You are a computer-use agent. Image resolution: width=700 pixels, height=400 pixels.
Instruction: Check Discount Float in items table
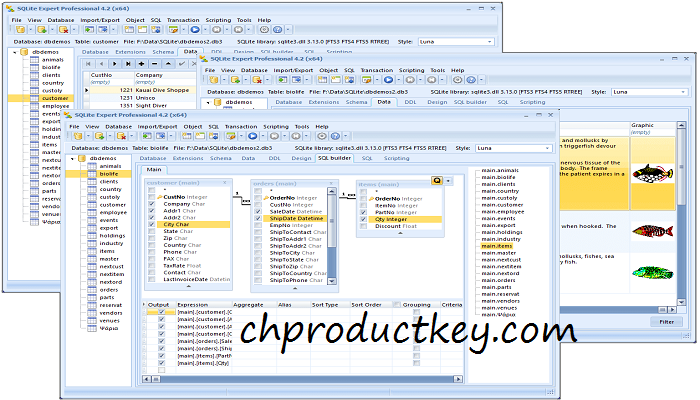(363, 226)
